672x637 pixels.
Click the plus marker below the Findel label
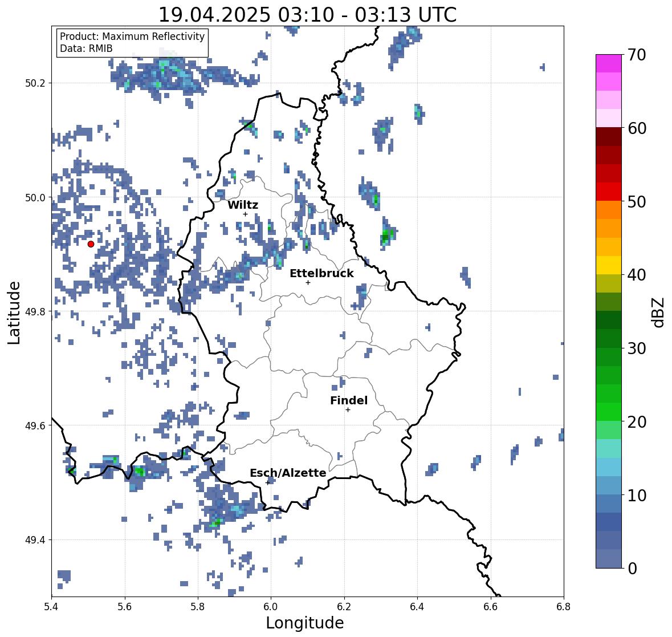[x=348, y=410]
